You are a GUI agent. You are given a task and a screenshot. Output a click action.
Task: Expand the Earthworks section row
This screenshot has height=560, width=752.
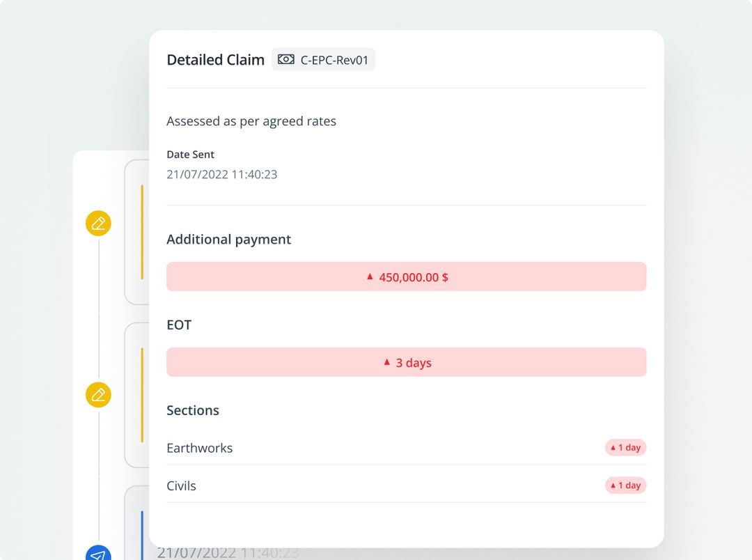pyautogui.click(x=200, y=447)
